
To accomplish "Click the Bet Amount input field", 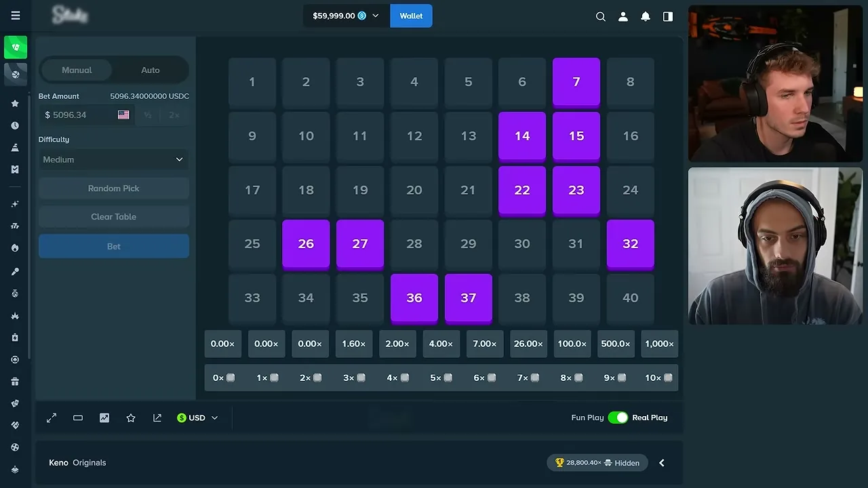I will point(87,115).
